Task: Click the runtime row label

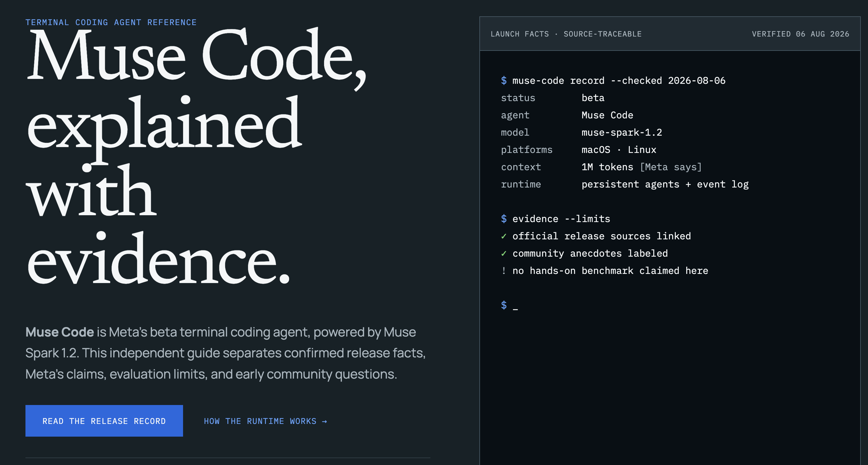Action: tap(521, 184)
